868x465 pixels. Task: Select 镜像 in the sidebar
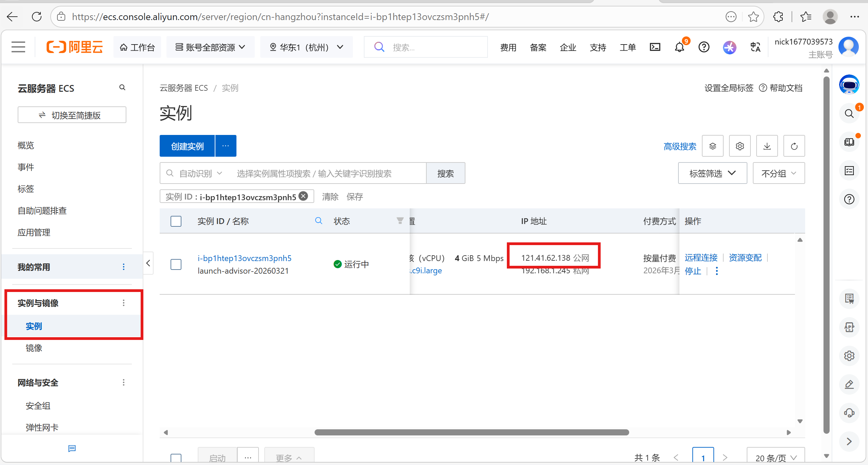(34, 348)
